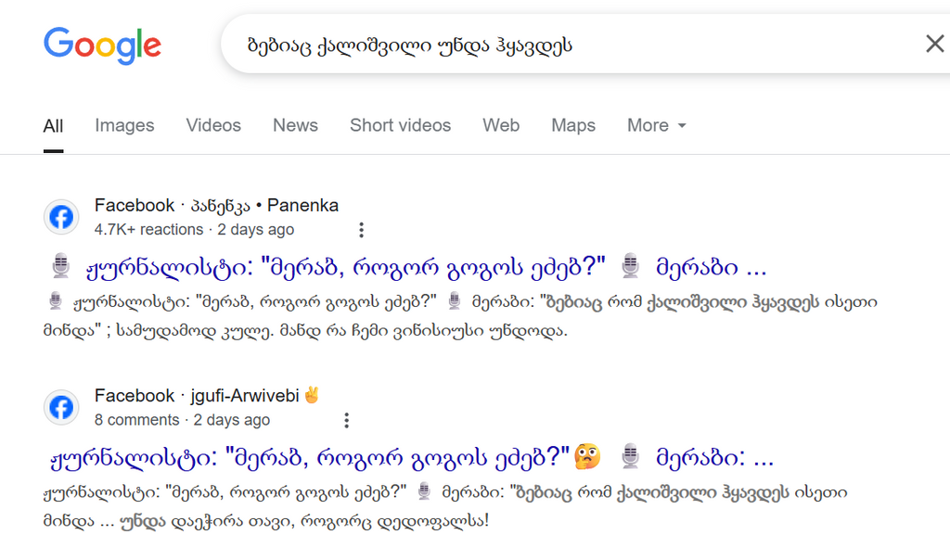The height and width of the screenshot is (560, 950).
Task: Open the Videos tab
Action: pyautogui.click(x=213, y=125)
